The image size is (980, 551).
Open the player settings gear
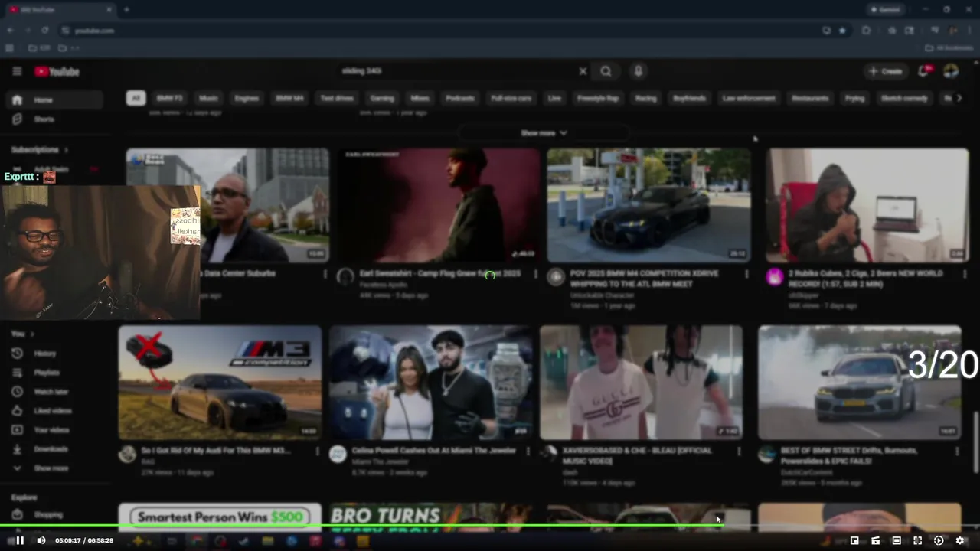pyautogui.click(x=960, y=540)
